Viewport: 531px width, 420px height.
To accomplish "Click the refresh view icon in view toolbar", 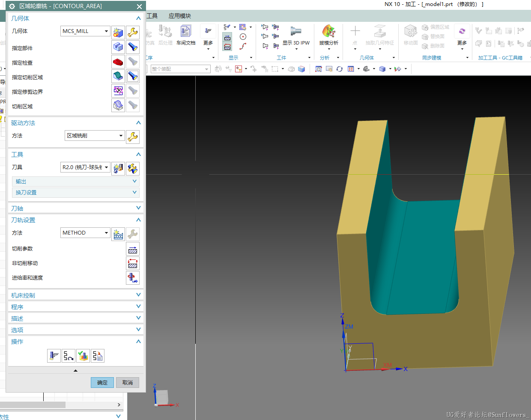I will (340, 69).
